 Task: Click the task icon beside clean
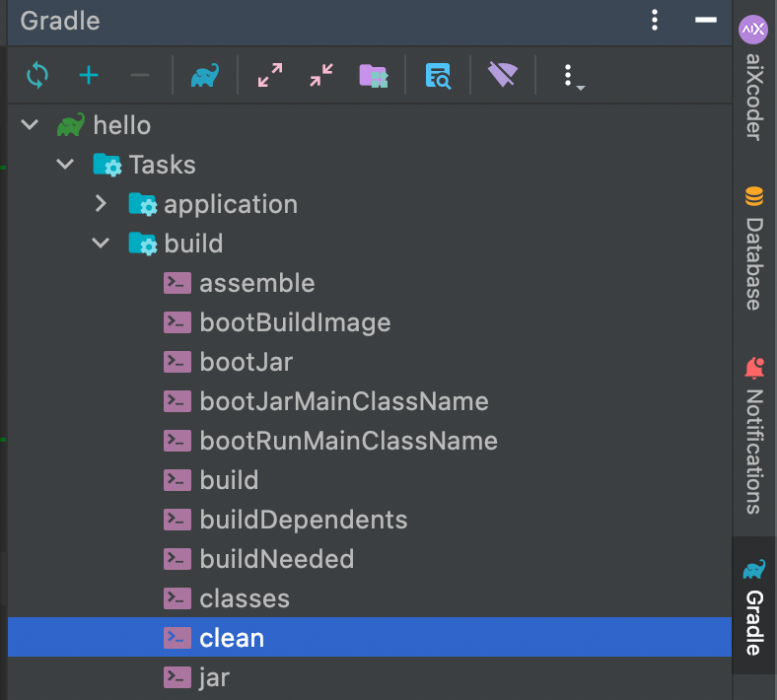(x=177, y=638)
